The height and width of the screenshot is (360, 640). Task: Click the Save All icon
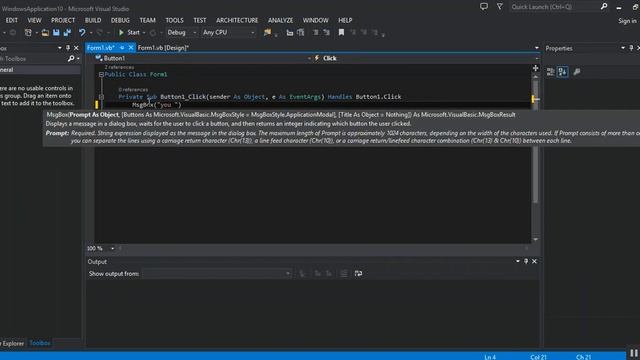[67, 32]
